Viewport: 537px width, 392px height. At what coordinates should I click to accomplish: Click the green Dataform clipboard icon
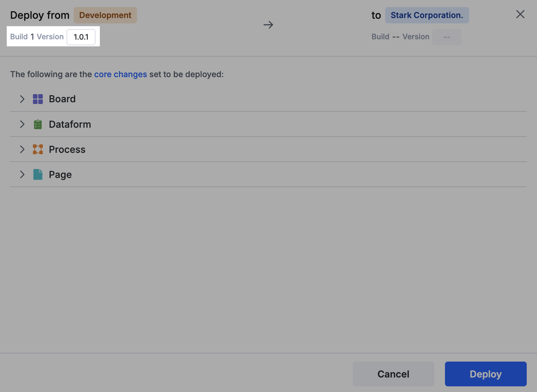[x=38, y=124]
